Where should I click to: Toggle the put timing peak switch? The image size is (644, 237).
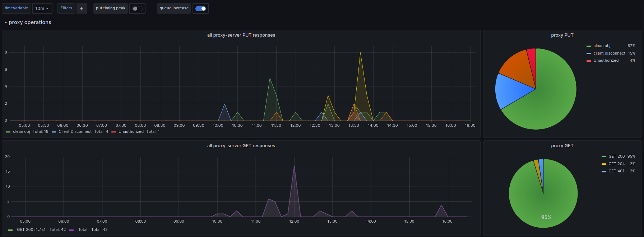point(137,9)
